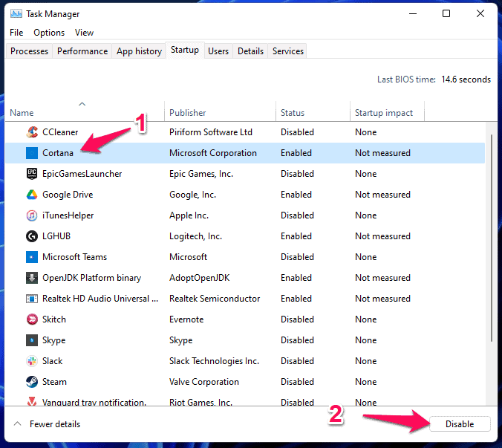
Task: Switch to the Performance tab
Action: (82, 51)
